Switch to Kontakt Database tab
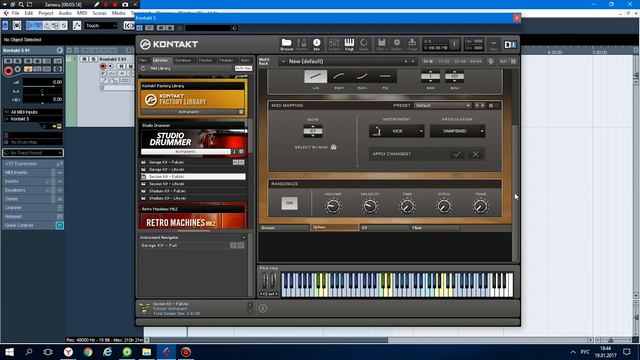This screenshot has height=360, width=640. (183, 60)
